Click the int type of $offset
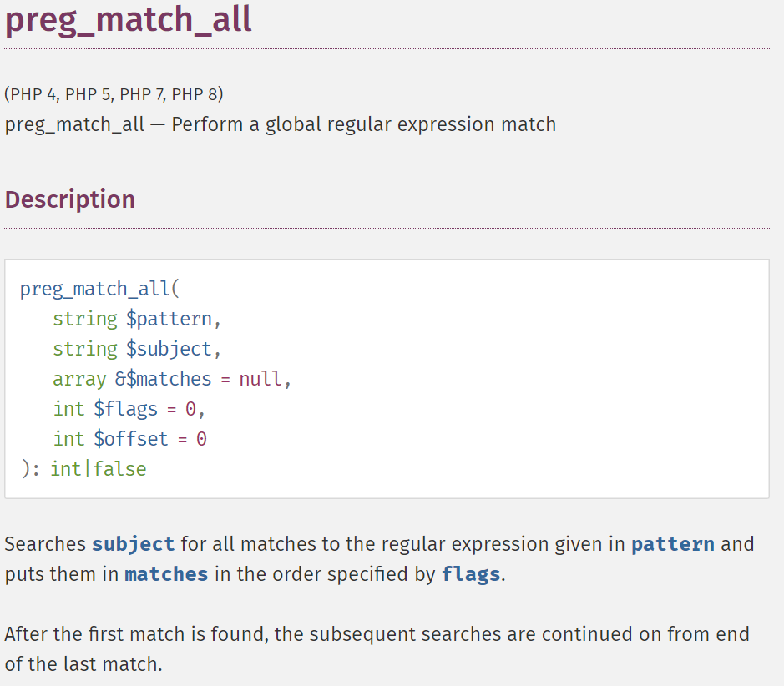Image resolution: width=784 pixels, height=686 pixels. click(x=69, y=439)
